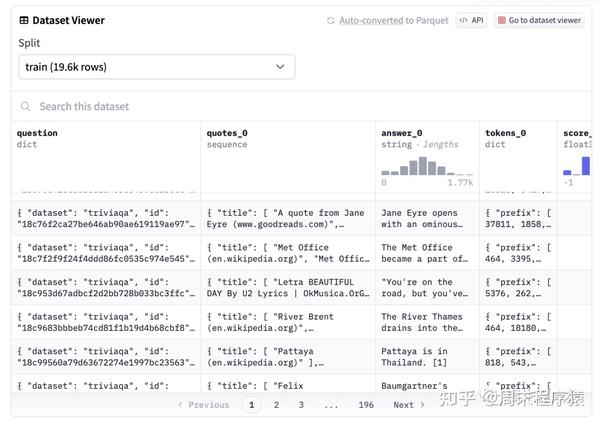Screen dimensions: 600x423
Task: Sort by the question column header
Action: (x=37, y=133)
